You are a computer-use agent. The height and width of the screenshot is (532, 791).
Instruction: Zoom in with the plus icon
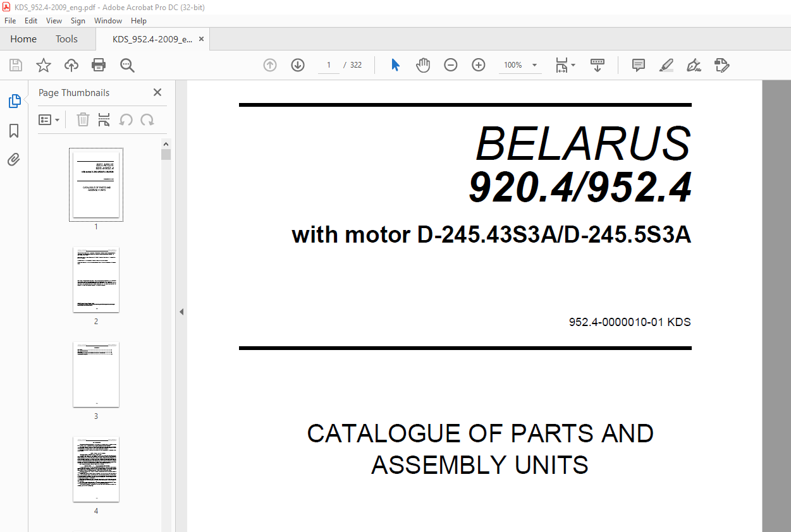pyautogui.click(x=479, y=65)
